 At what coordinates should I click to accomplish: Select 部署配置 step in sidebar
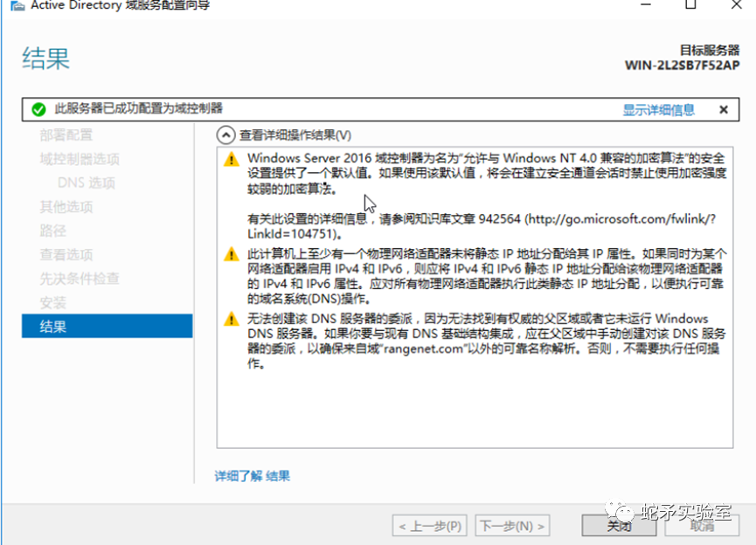click(x=66, y=135)
